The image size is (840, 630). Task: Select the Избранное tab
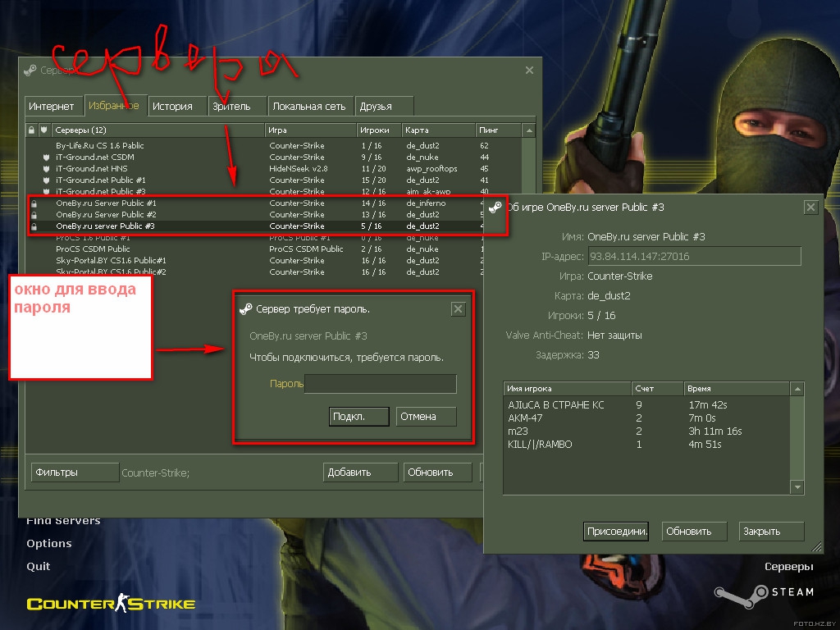[115, 106]
